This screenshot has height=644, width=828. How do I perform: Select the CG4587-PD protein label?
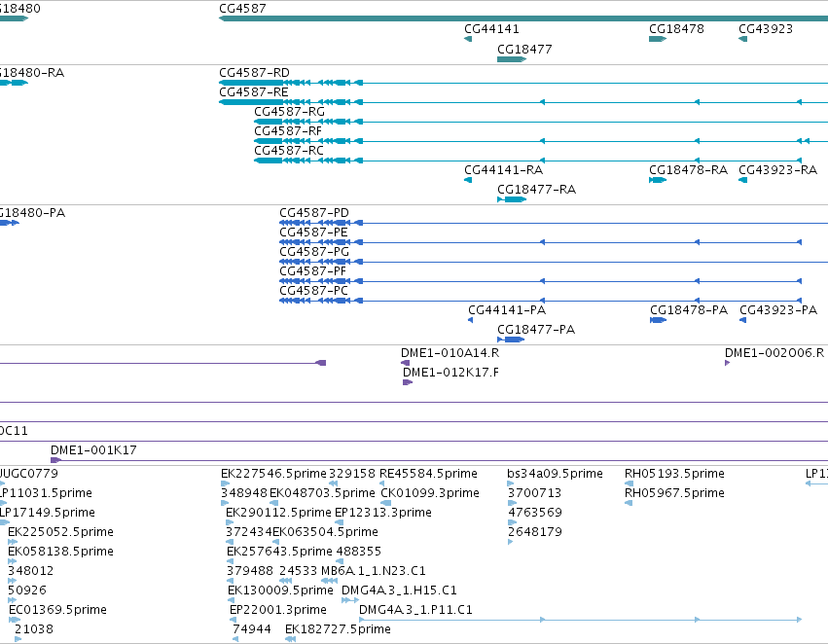(314, 213)
